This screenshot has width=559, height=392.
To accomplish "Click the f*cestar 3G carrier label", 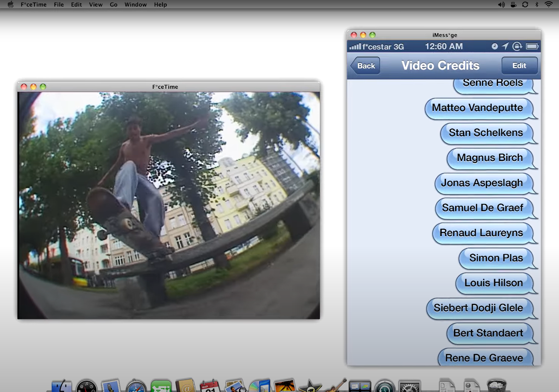I will pos(383,46).
